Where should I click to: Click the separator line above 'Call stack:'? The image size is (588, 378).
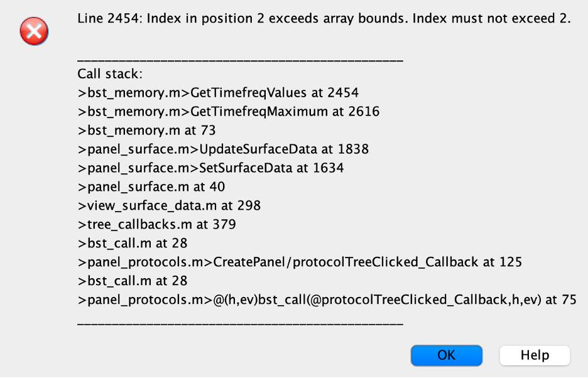pyautogui.click(x=240, y=60)
